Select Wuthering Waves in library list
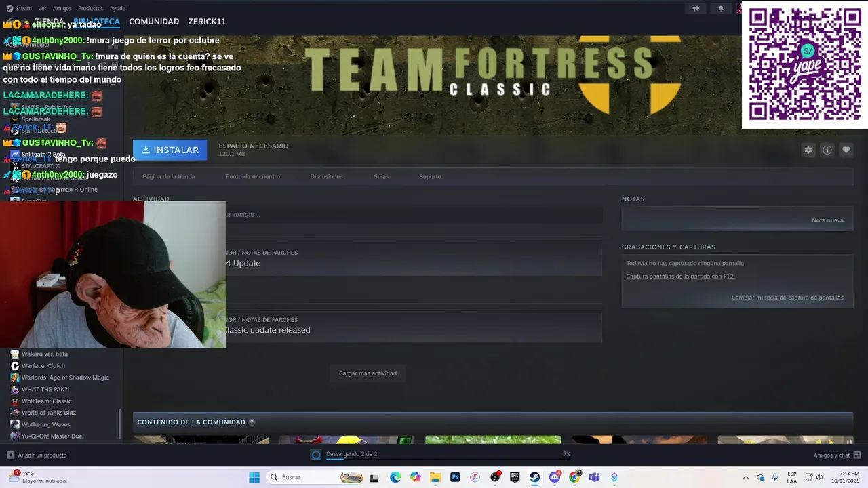The height and width of the screenshot is (488, 868). coord(45,424)
